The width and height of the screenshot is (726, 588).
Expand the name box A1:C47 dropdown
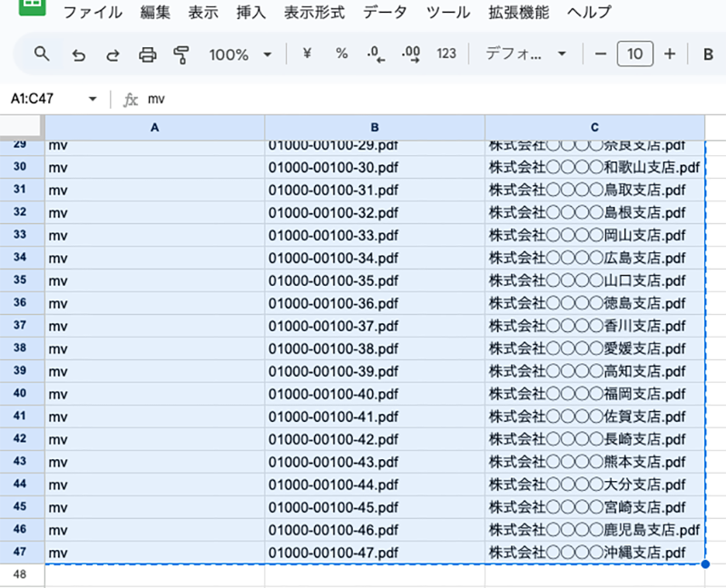coord(93,99)
